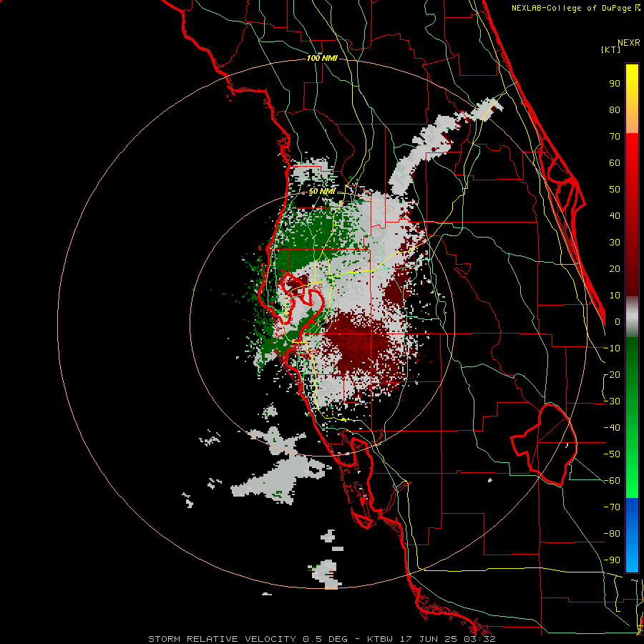Click the 100 NMI range ring label
This screenshot has width=644, height=644.
[322, 59]
